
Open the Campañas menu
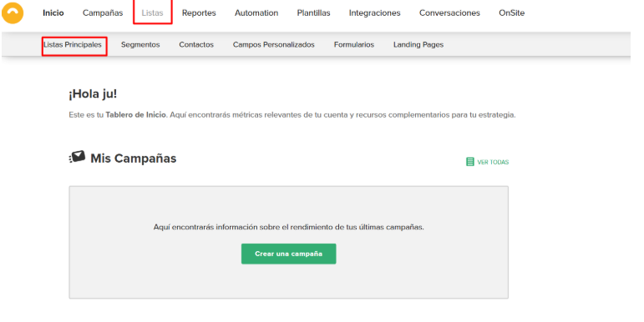[103, 13]
